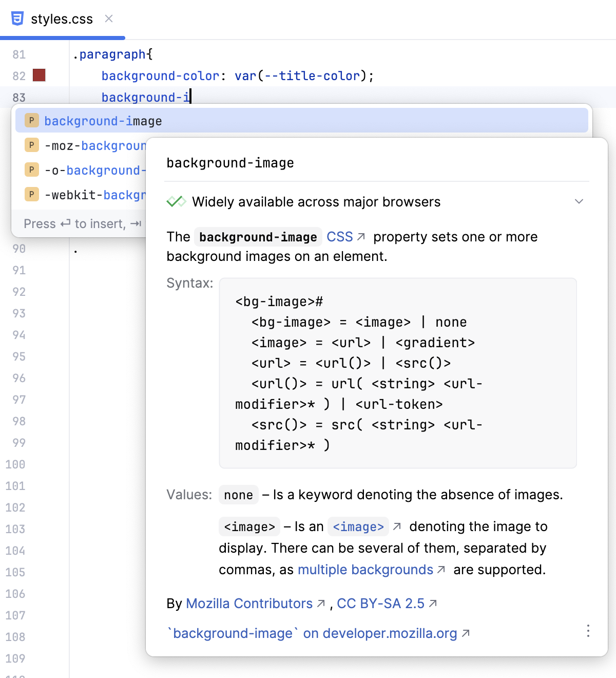Open the Mozilla Contributors link
Screen dimensions: 616x678
point(250,603)
